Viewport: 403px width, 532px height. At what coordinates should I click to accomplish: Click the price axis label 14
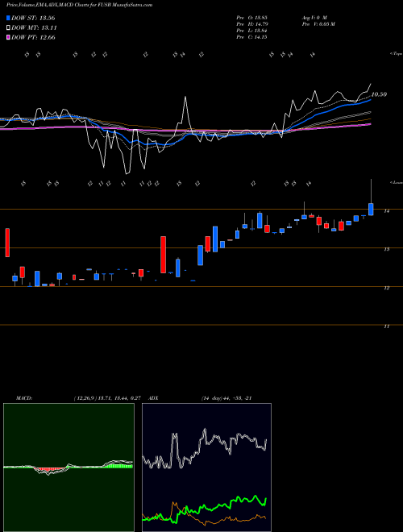pos(386,211)
